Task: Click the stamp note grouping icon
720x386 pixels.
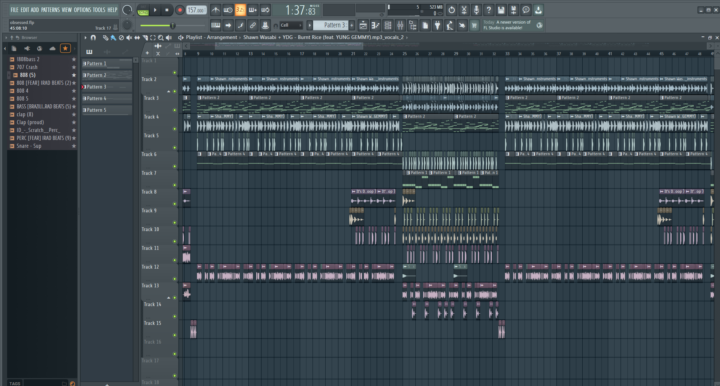Action: 265,26
